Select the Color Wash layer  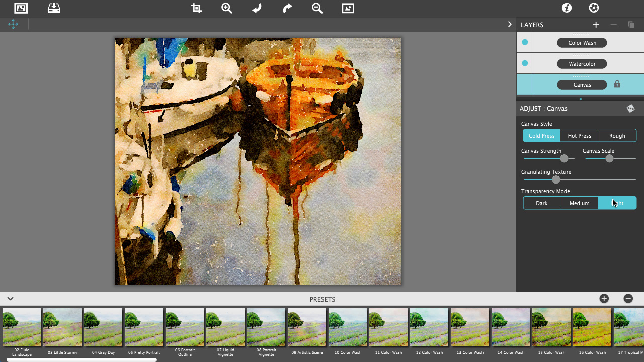[x=582, y=43]
